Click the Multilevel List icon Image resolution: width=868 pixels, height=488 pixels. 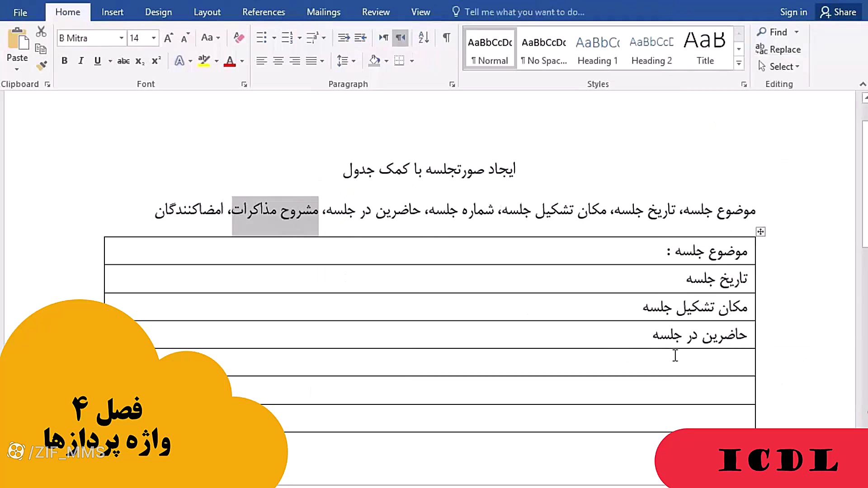(312, 38)
